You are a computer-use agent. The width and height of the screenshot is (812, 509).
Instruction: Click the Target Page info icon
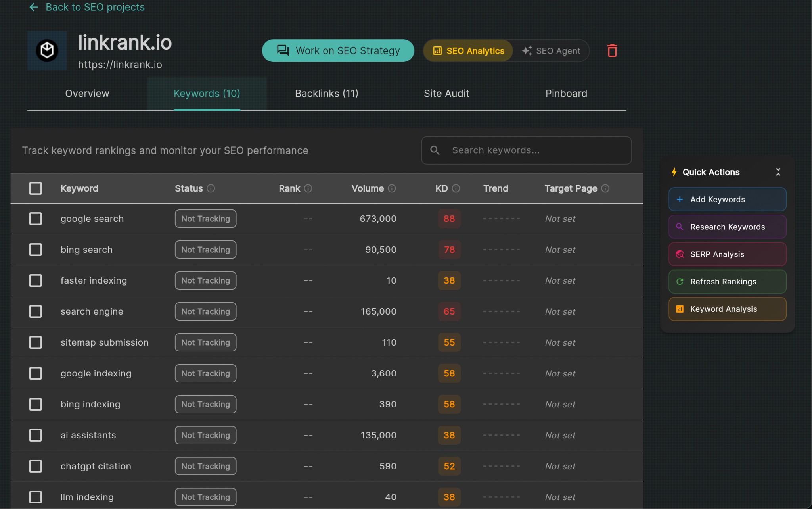click(x=605, y=188)
